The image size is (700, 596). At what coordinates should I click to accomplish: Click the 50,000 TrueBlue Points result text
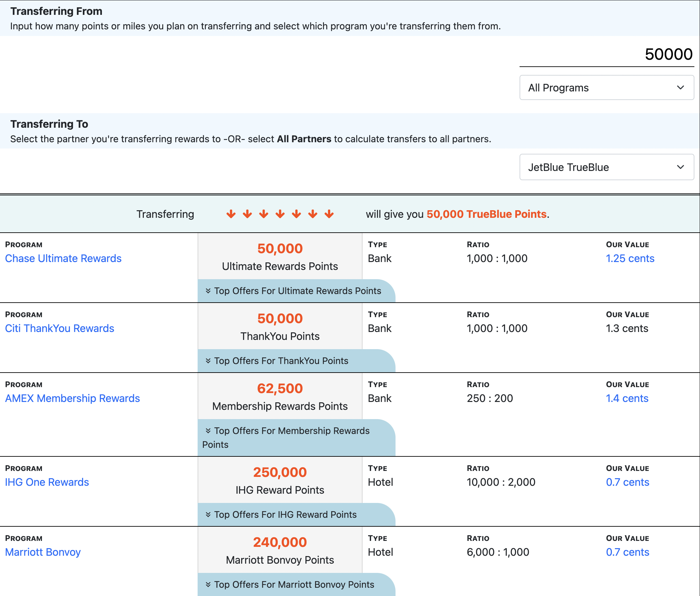487,214
